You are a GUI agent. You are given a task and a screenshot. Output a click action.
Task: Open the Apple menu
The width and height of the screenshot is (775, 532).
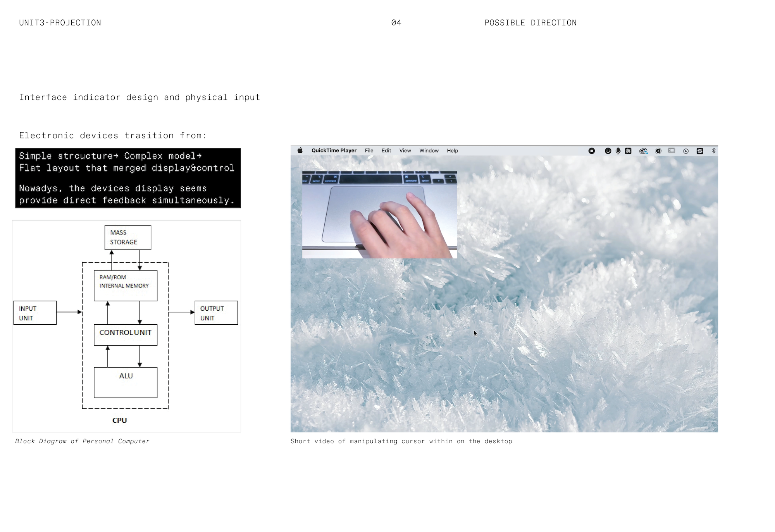300,150
